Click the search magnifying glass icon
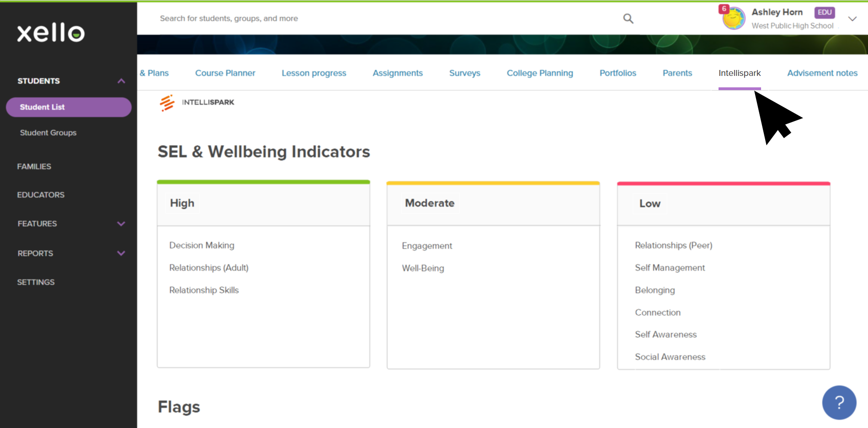Viewport: 868px width, 428px height. pos(628,18)
